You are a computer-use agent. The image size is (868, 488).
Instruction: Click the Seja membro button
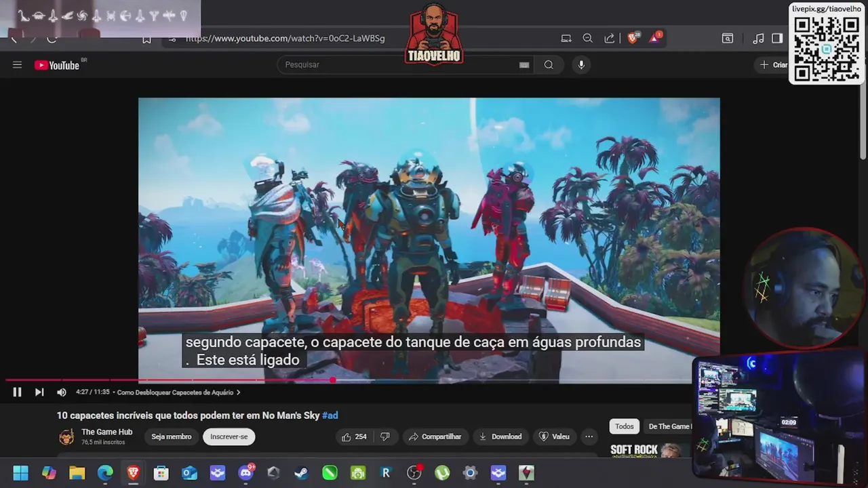click(x=172, y=437)
